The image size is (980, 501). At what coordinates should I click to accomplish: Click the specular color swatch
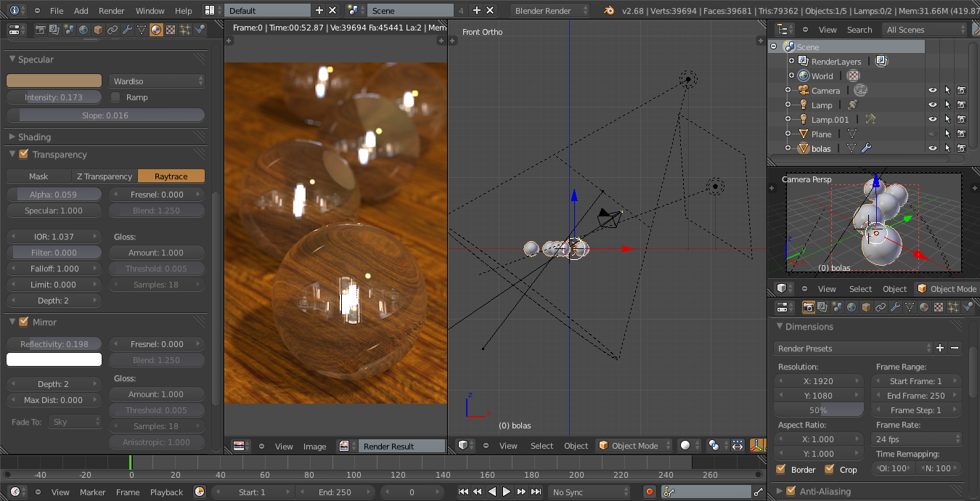click(54, 81)
